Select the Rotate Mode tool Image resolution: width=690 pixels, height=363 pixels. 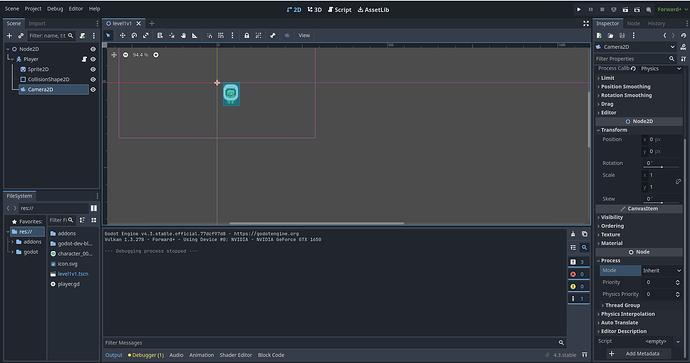(x=134, y=36)
